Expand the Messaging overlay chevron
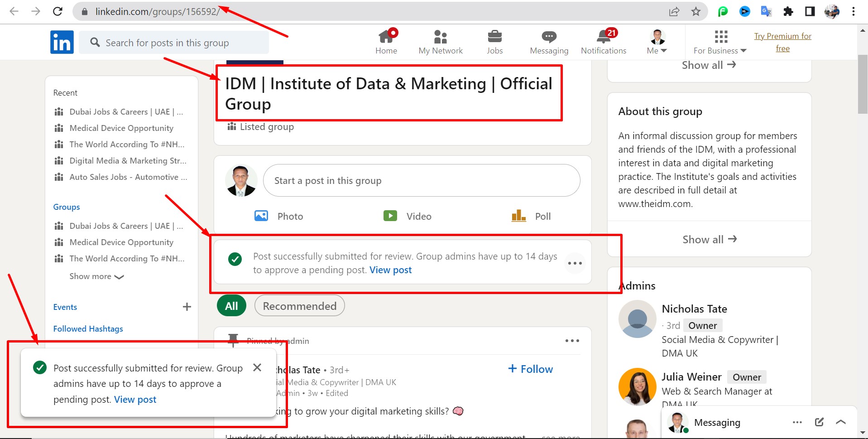This screenshot has width=868, height=439. [841, 422]
